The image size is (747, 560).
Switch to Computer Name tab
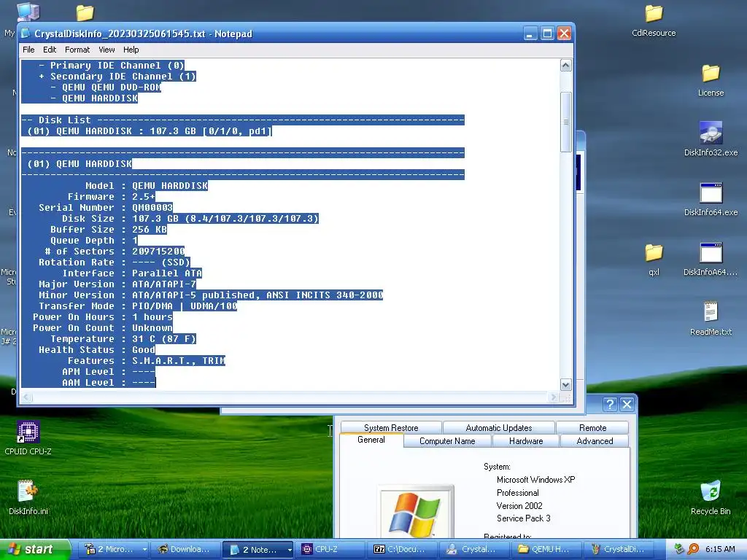coord(447,441)
